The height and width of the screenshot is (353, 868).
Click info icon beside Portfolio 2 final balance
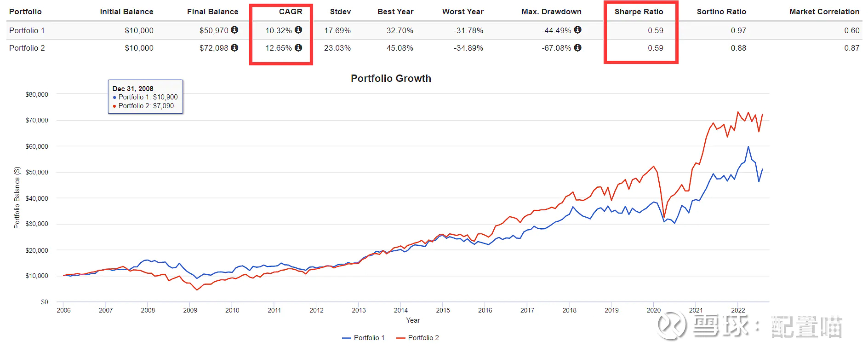234,47
